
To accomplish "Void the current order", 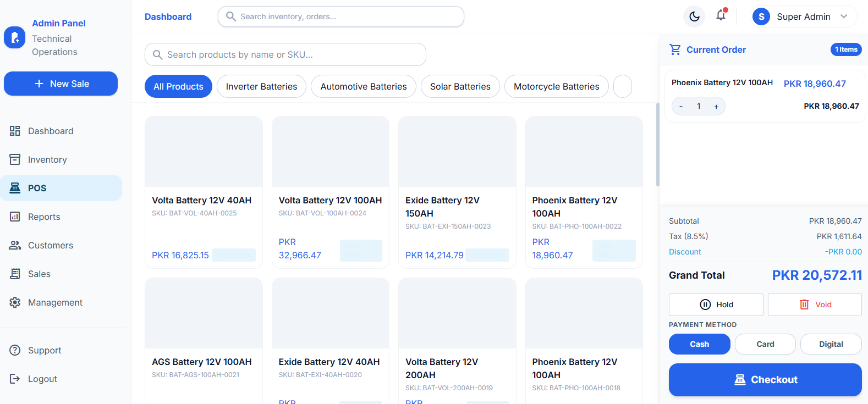I will pyautogui.click(x=815, y=305).
